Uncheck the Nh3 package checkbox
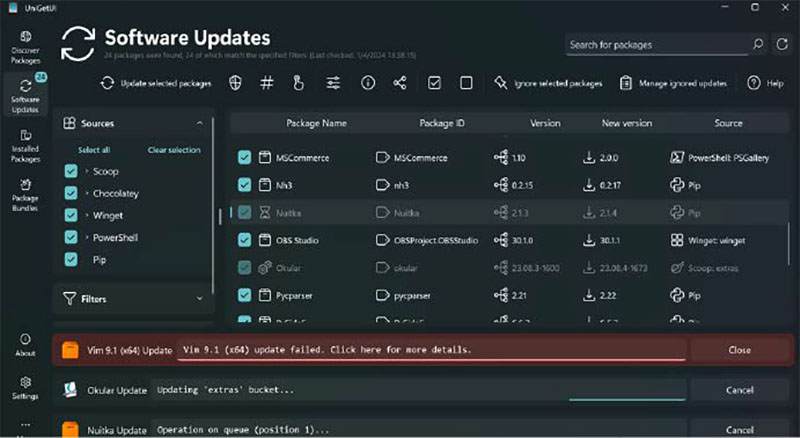Image resolution: width=800 pixels, height=438 pixels. tap(244, 185)
